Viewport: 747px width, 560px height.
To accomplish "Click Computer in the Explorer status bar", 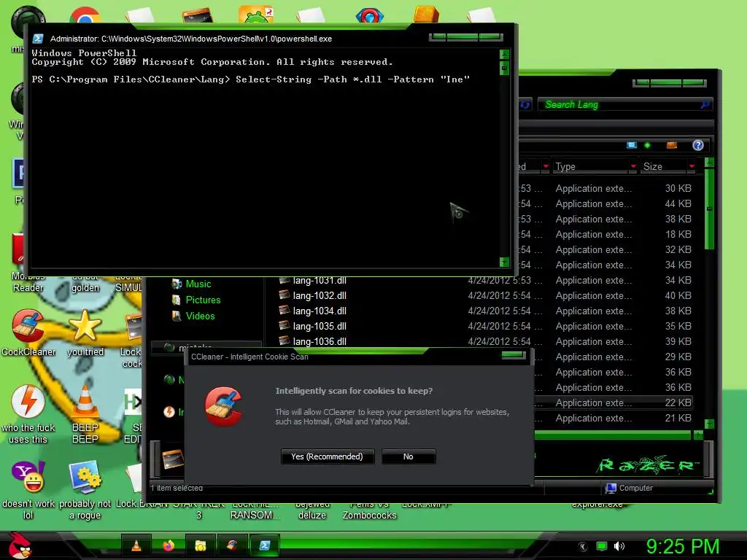I will (x=629, y=488).
